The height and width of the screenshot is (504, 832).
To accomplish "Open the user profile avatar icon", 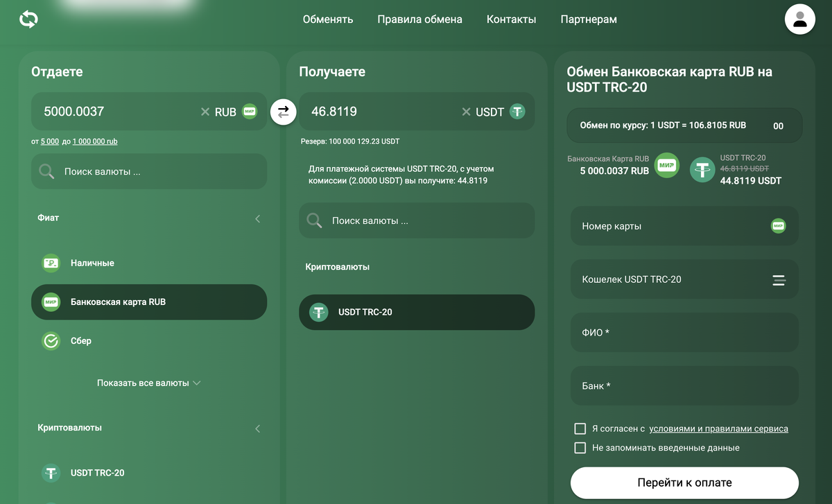I will click(x=799, y=19).
